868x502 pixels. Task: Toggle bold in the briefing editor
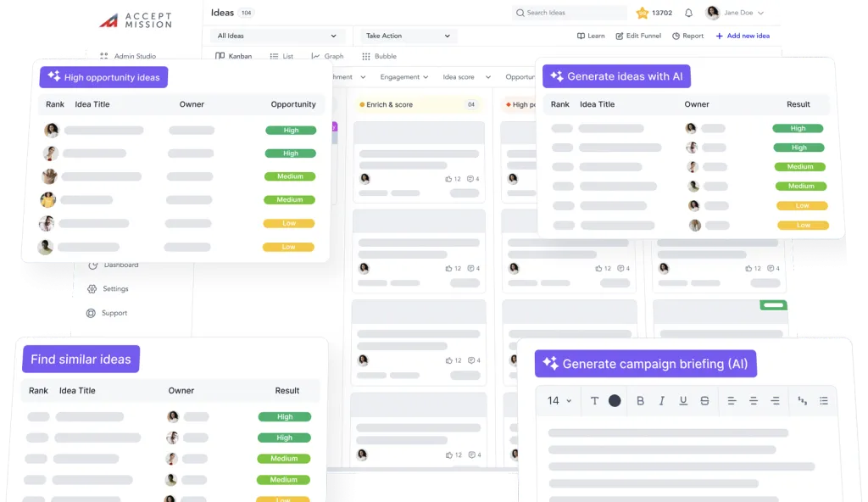(640, 401)
